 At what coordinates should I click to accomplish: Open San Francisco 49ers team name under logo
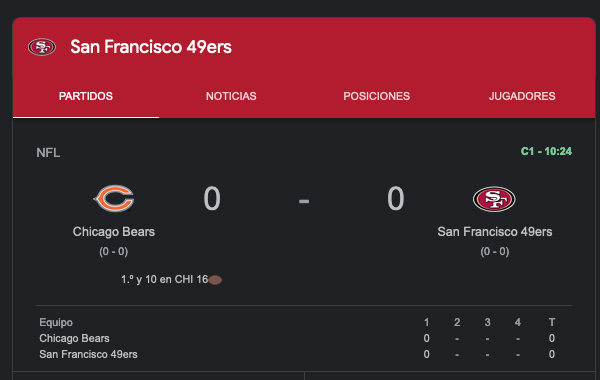coord(495,232)
